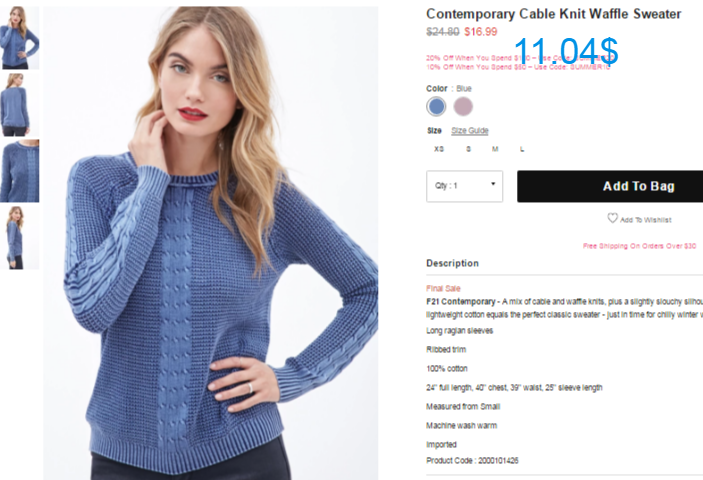The width and height of the screenshot is (703, 480).
Task: Open the Qty quantity dropdown
Action: tap(464, 186)
